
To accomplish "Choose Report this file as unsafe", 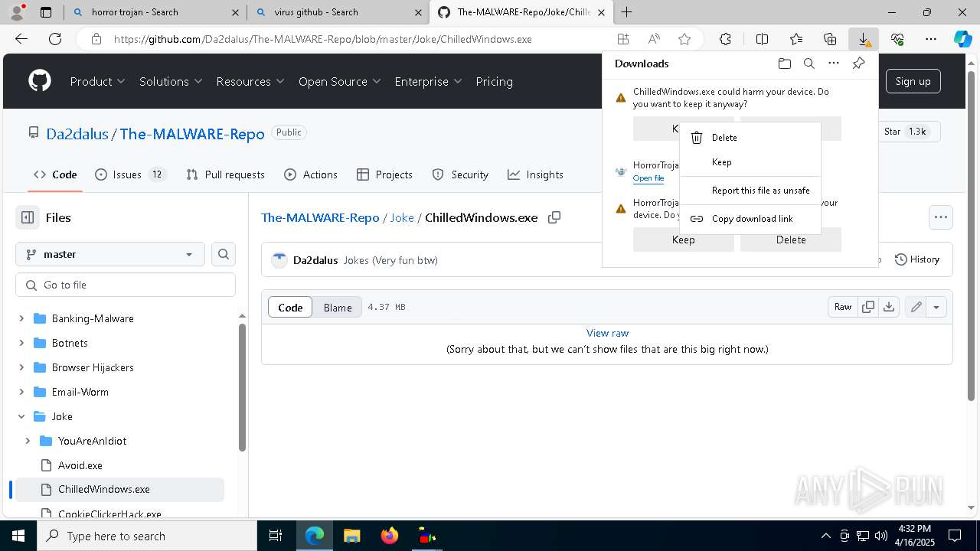I will click(x=750, y=191).
